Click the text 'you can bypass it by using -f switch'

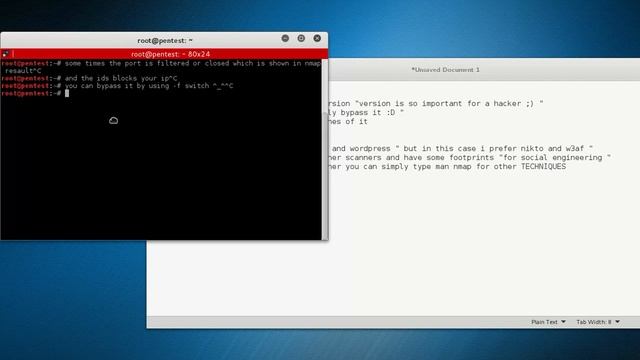(137, 86)
